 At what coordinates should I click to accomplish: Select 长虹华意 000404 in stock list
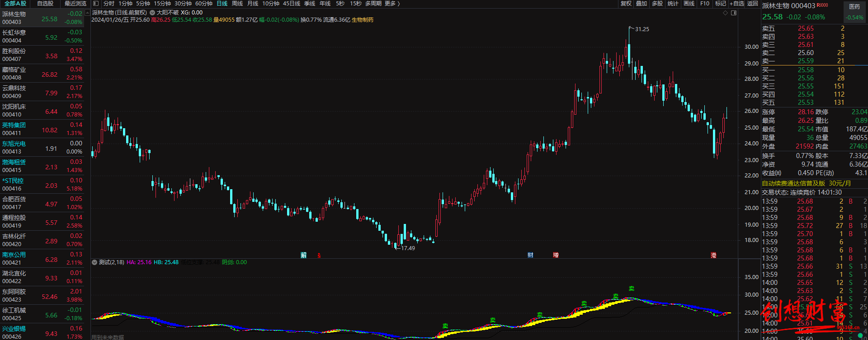(42, 36)
